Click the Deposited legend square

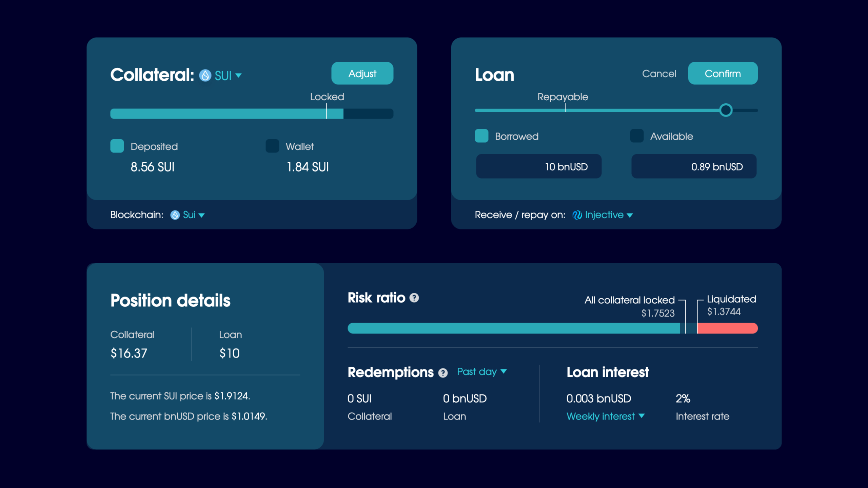point(117,146)
